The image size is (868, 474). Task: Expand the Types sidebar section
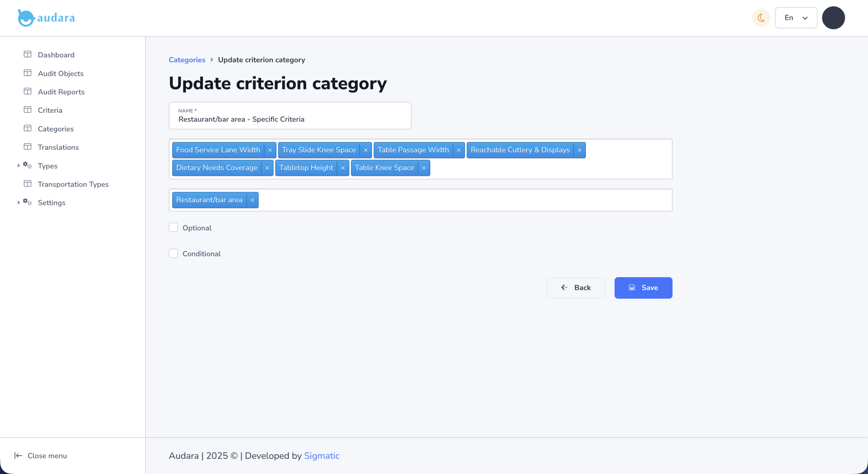pyautogui.click(x=19, y=166)
